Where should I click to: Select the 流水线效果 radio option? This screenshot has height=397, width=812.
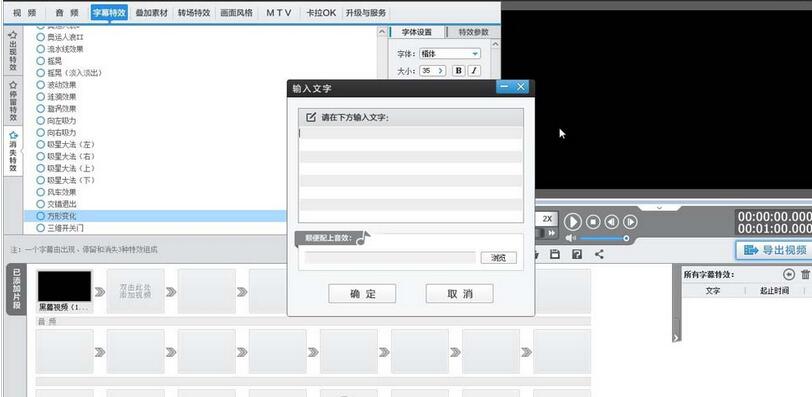coord(40,49)
